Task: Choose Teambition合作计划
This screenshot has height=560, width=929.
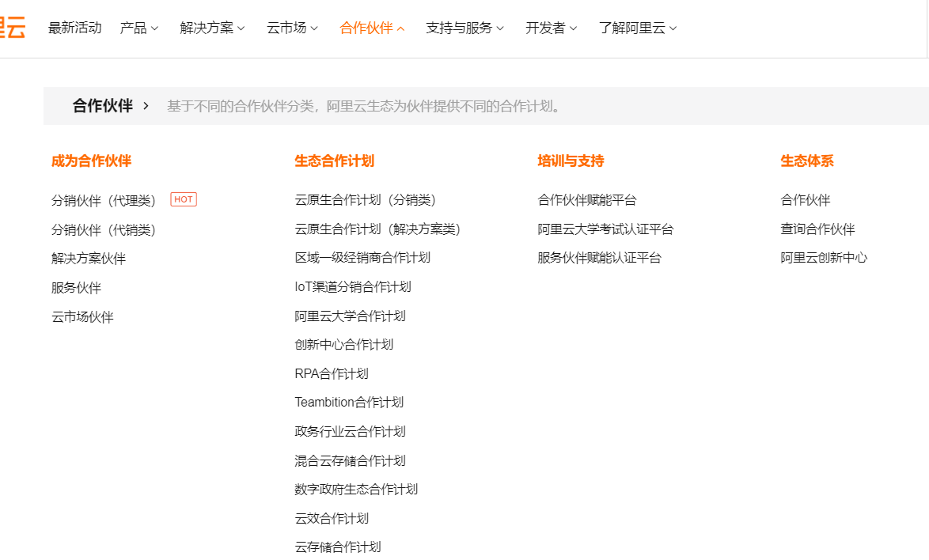Action: tap(350, 402)
